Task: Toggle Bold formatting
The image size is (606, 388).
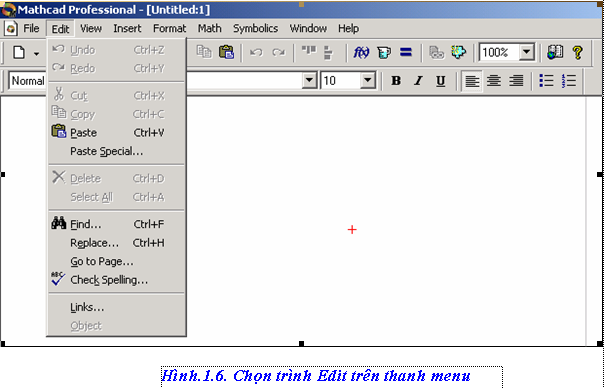Action: coord(396,81)
